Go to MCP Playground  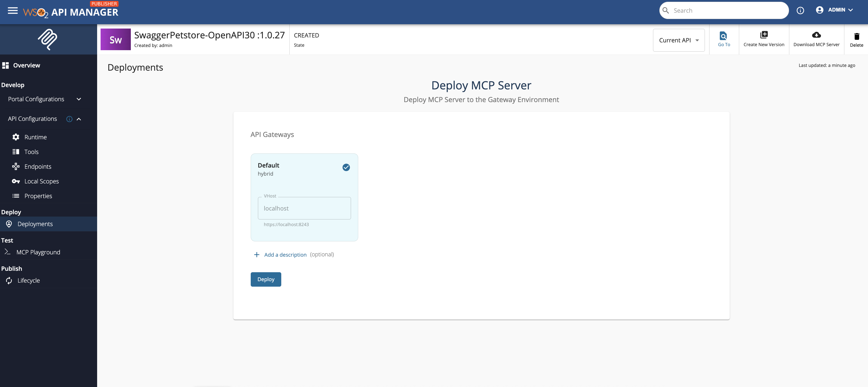[x=38, y=252]
